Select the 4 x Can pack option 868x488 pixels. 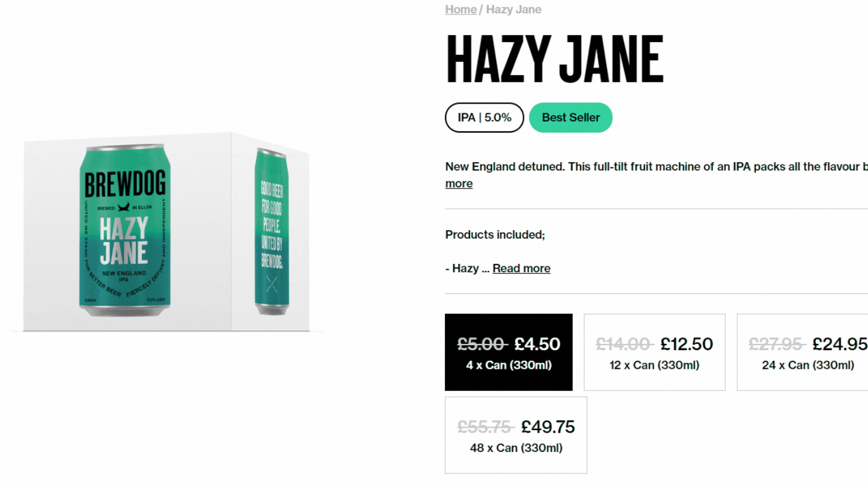coord(509,352)
